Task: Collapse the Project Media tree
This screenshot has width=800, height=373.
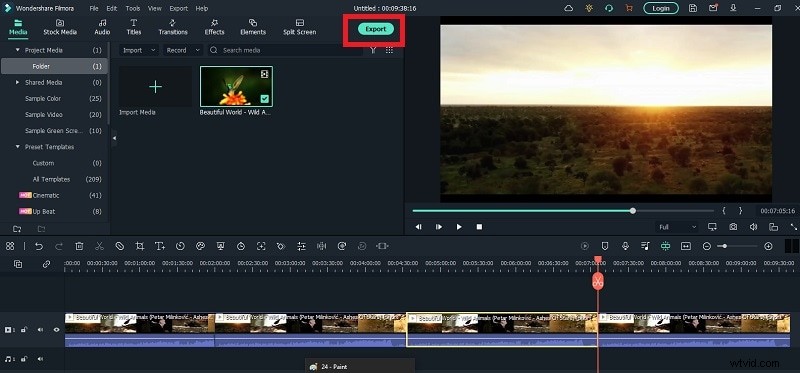Action: pos(18,50)
